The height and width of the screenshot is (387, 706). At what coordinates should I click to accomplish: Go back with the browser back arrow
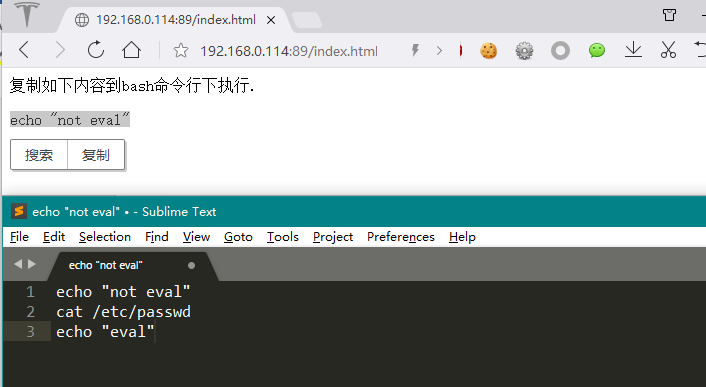[x=24, y=50]
